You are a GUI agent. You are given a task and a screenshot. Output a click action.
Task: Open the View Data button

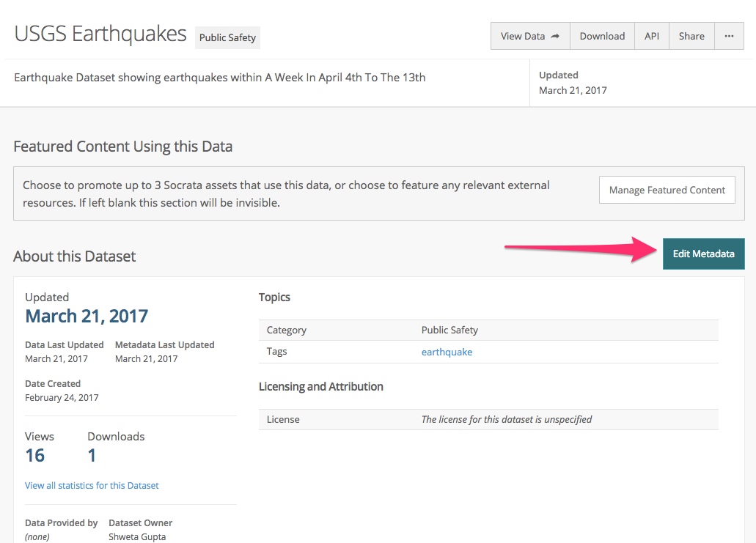point(530,36)
